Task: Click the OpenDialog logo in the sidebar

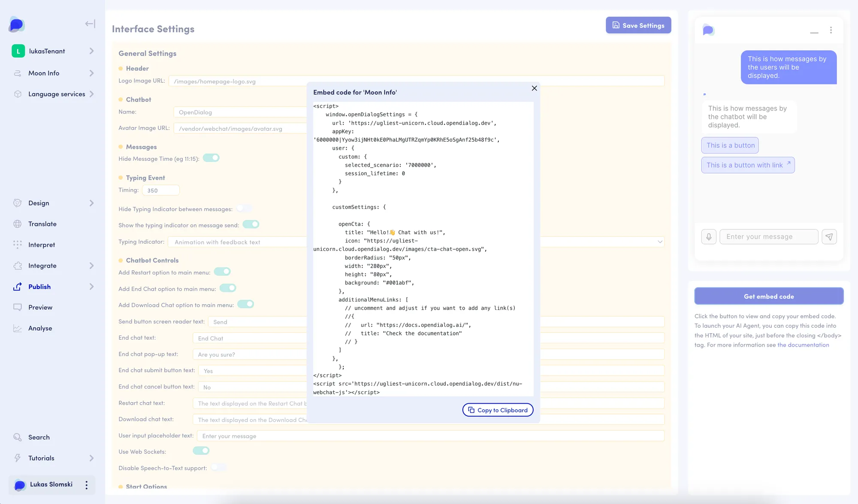Action: pyautogui.click(x=16, y=24)
